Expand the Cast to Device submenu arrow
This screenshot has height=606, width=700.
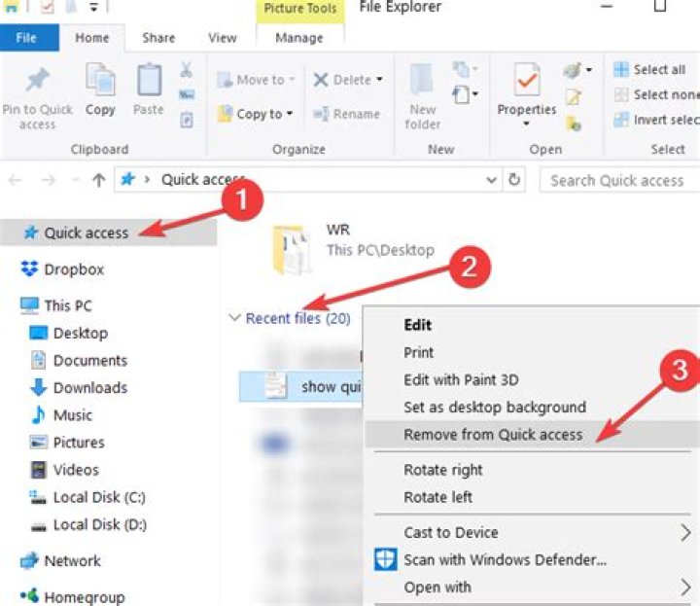tap(685, 532)
